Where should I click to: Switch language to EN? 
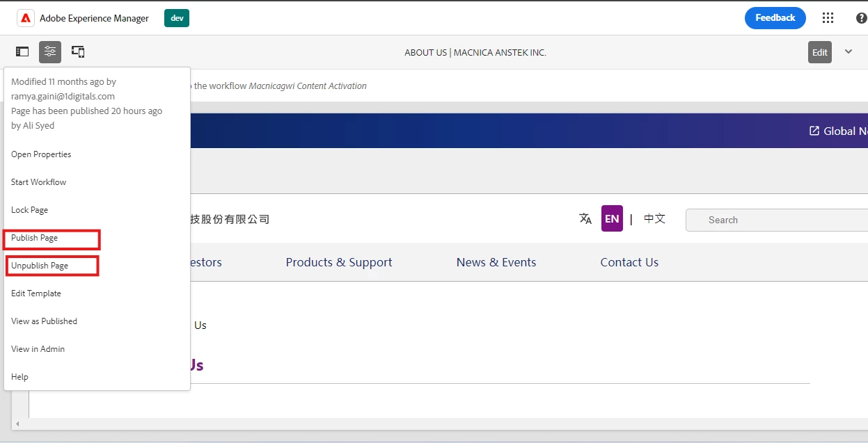[612, 218]
